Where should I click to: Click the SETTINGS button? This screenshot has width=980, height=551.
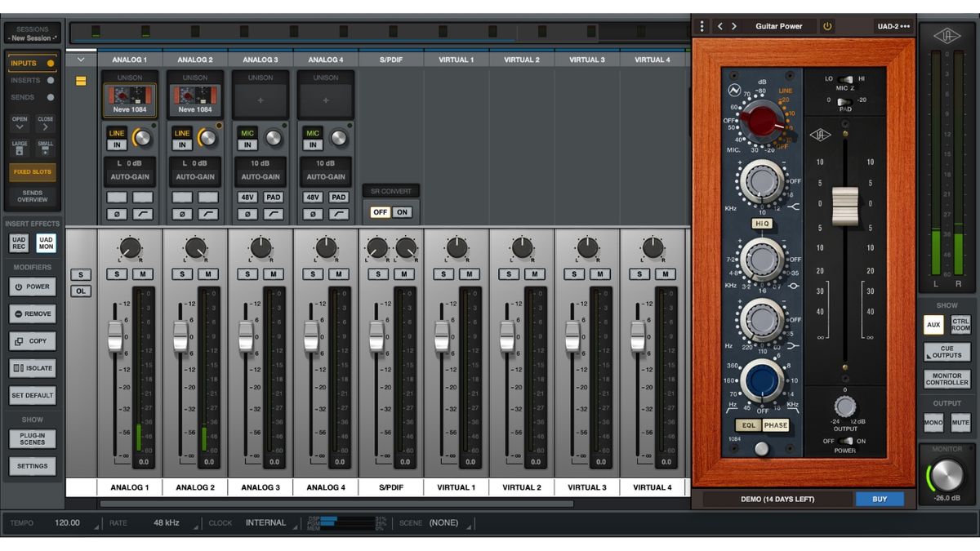(33, 466)
